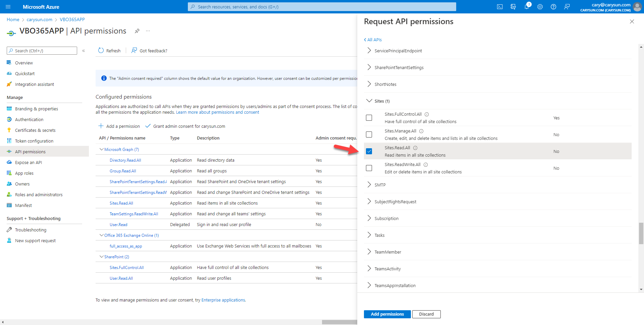
Task: Collapse the Microsoft Graph (7) group
Action: [x=102, y=150]
